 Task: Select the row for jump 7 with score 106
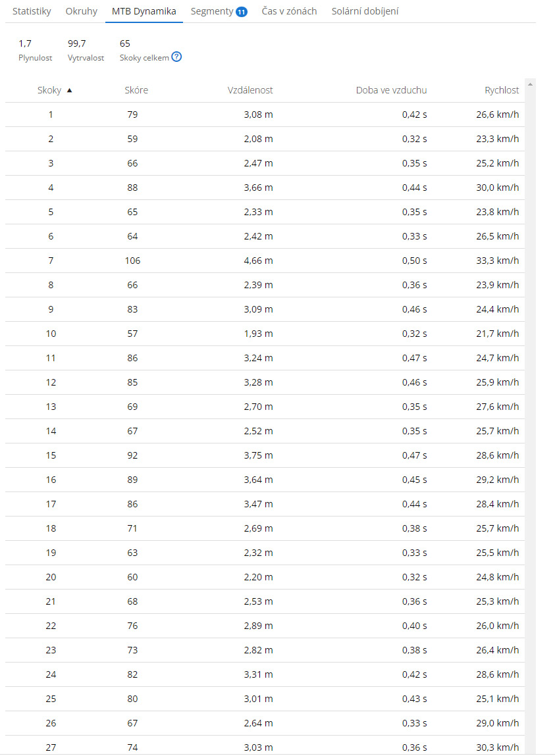click(263, 261)
